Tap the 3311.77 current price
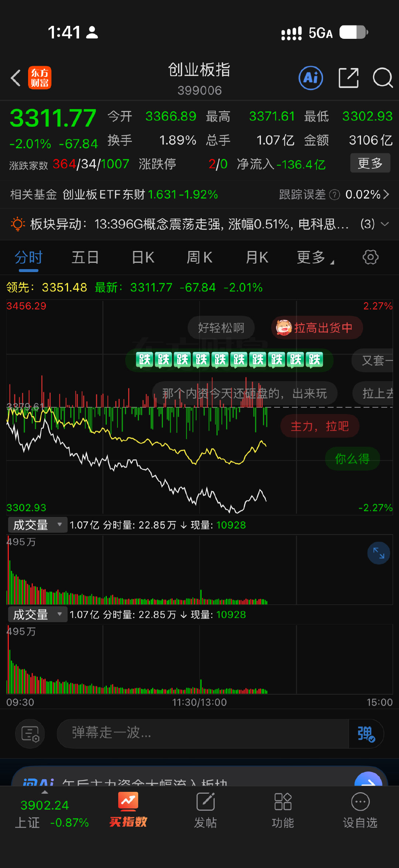 (x=53, y=118)
